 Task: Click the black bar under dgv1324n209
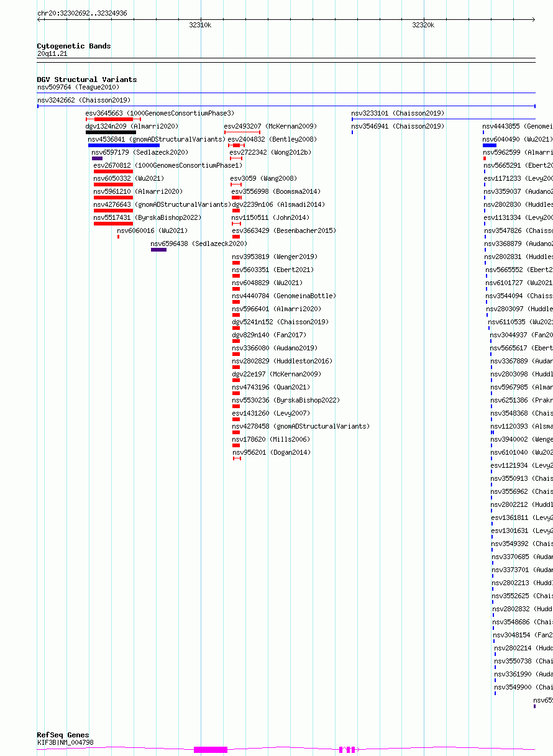(x=111, y=132)
